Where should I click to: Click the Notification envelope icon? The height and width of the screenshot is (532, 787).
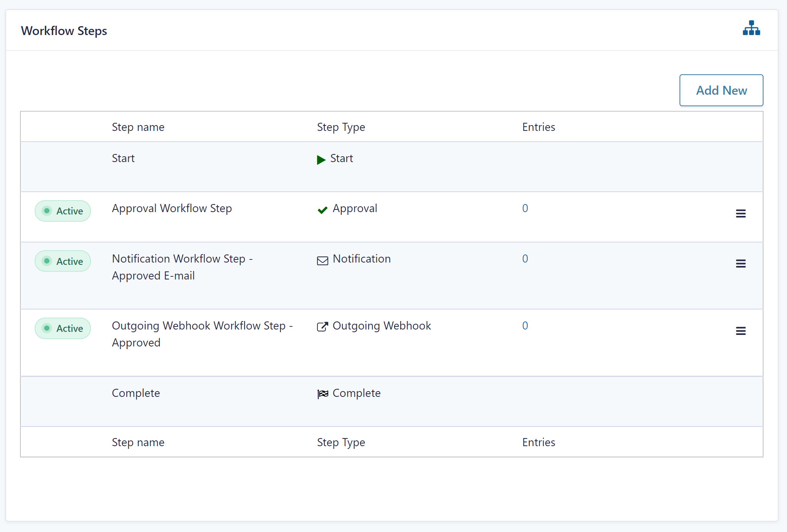(322, 261)
